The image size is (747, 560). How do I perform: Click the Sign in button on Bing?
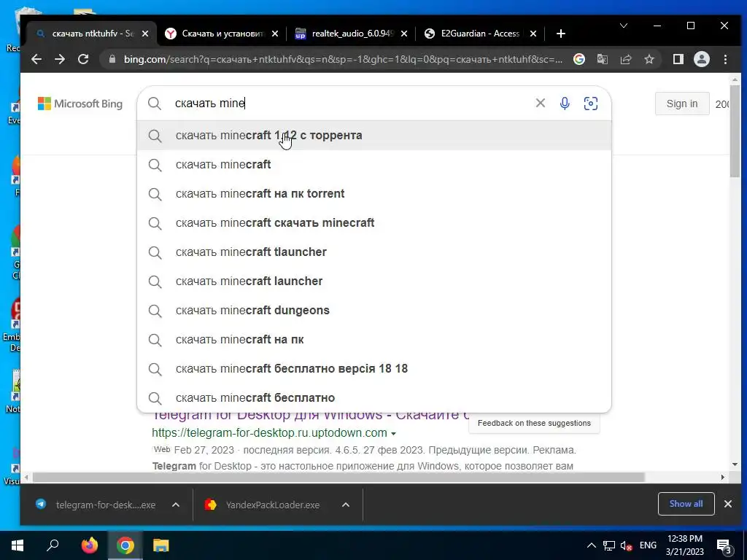click(682, 104)
